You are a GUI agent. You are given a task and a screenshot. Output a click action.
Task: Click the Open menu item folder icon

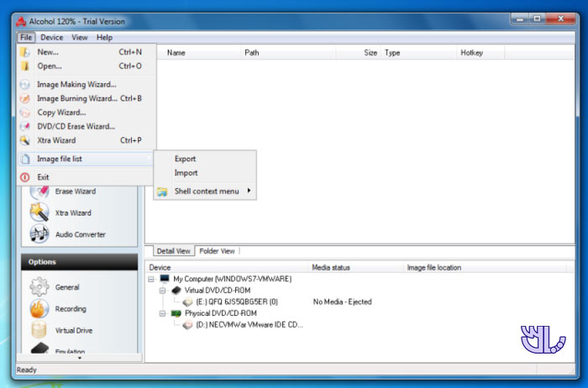24,66
